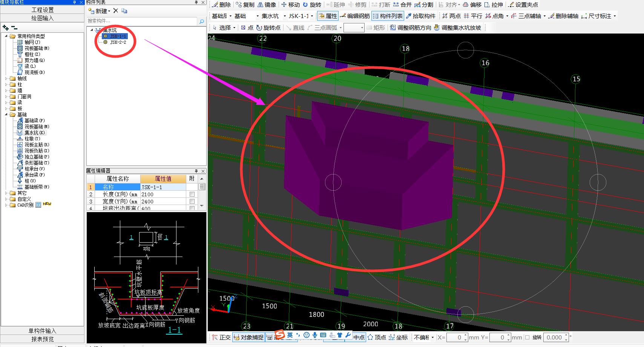The width and height of the screenshot is (644, 347).
Task: Select JSK-2-2 in component list
Action: pyautogui.click(x=118, y=42)
